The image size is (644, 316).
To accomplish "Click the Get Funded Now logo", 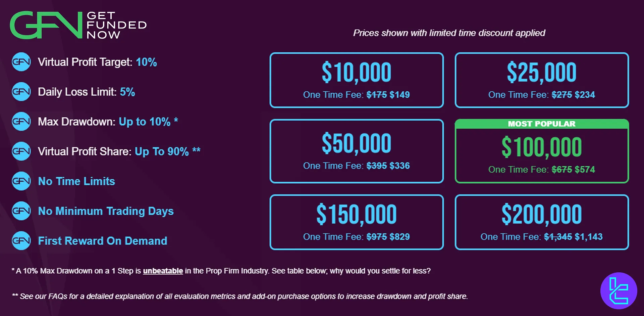I will tap(78, 25).
